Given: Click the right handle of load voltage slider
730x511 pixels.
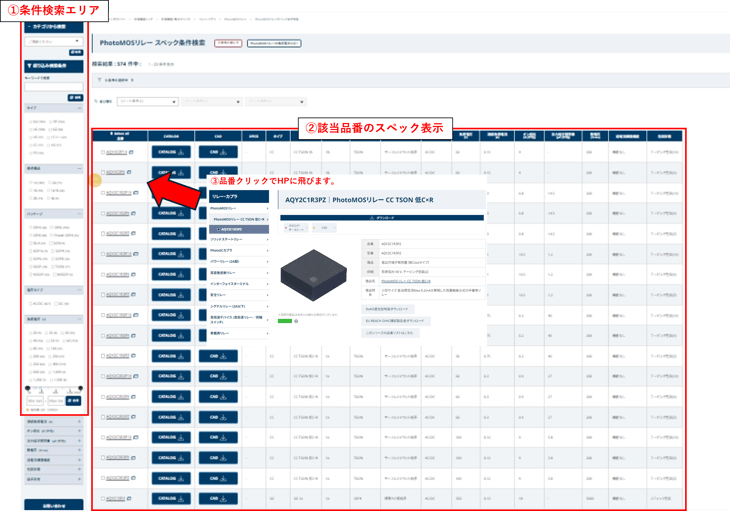Looking at the screenshot, I should 81,388.
